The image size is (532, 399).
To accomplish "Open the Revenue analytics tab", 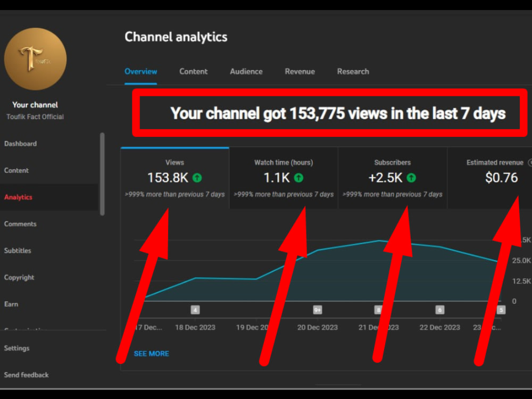I will click(x=300, y=71).
